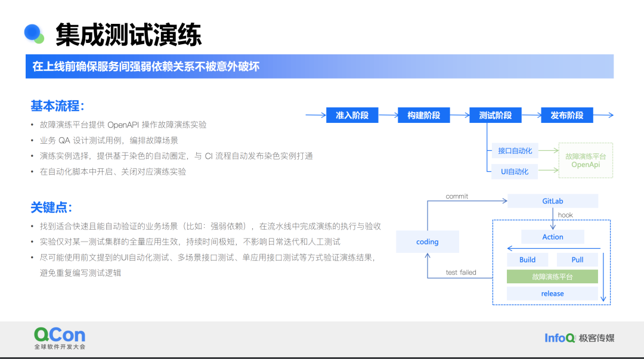
Task: Click the solid green 故障演练平台 bar
Action: (552, 277)
